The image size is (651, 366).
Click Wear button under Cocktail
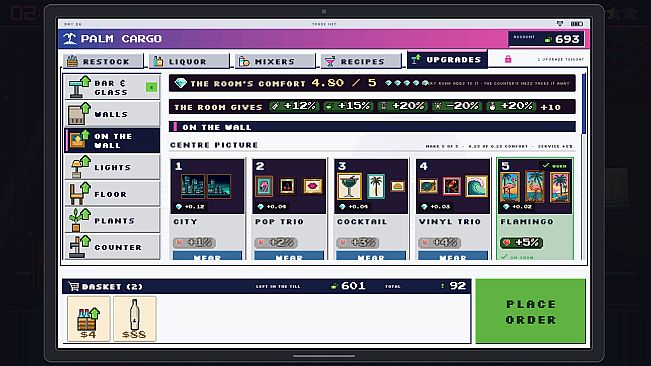tap(371, 256)
